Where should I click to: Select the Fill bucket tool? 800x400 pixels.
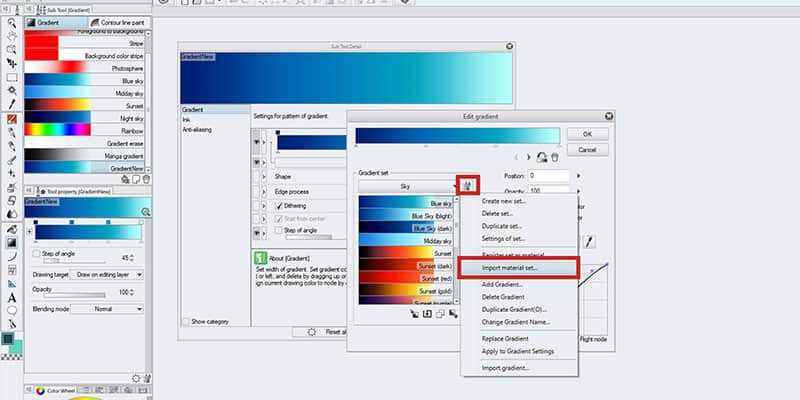click(x=12, y=229)
